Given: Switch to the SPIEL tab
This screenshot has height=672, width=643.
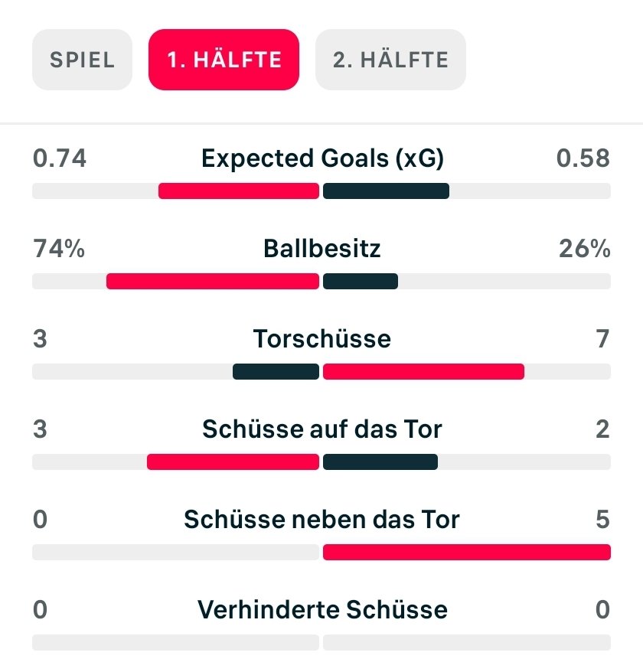Looking at the screenshot, I should point(83,60).
